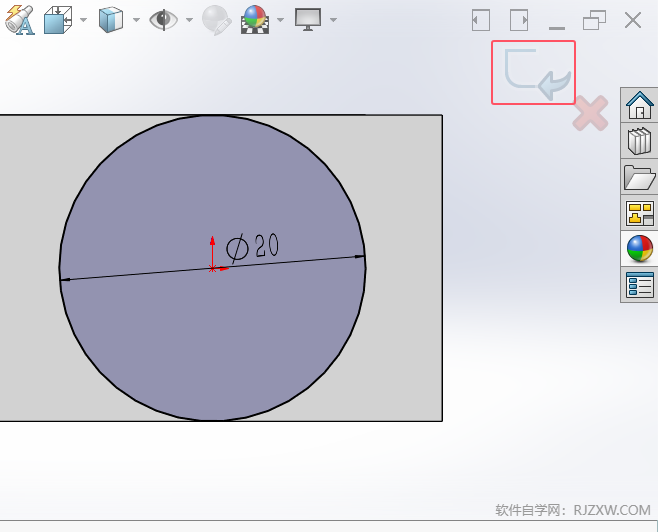Screen dimensions: 658x532
Task: Restore down the document window
Action: pyautogui.click(x=595, y=20)
